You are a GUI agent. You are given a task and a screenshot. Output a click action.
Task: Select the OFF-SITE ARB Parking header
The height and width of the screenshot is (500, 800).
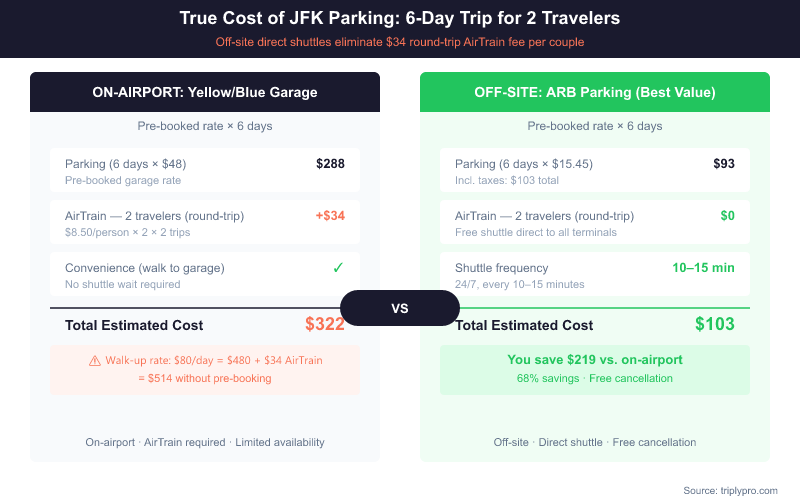[x=595, y=92]
